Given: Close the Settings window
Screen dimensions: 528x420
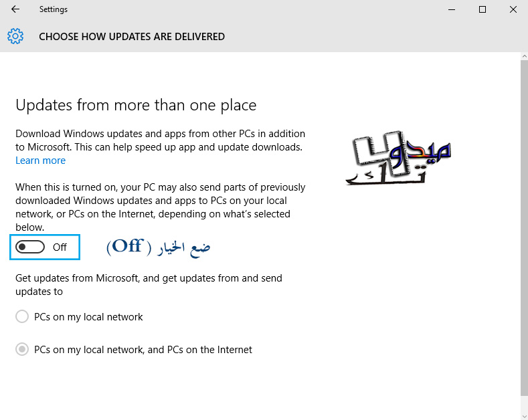Looking at the screenshot, I should 513,9.
